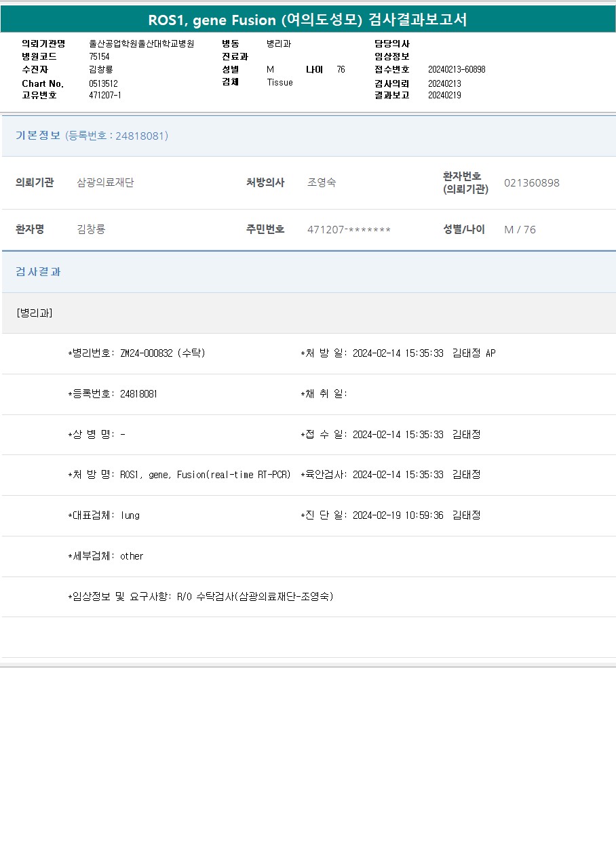Screen dimensions: 616x841
Task: Select the 결과보고 date 20240219
Action: [x=444, y=95]
